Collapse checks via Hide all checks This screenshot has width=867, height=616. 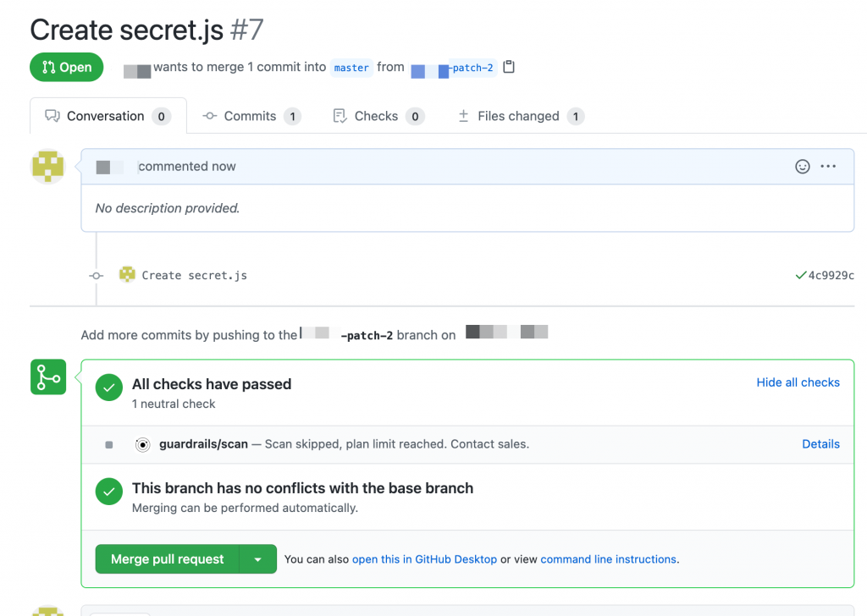[x=798, y=382]
